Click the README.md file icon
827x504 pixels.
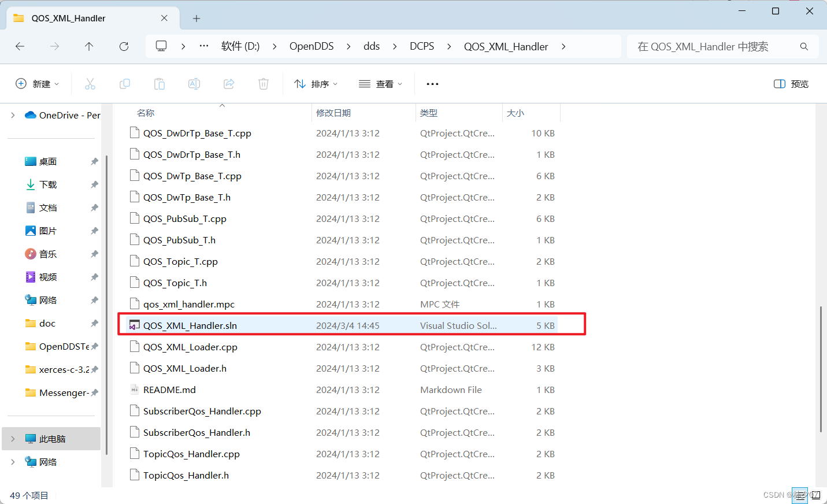(x=135, y=390)
